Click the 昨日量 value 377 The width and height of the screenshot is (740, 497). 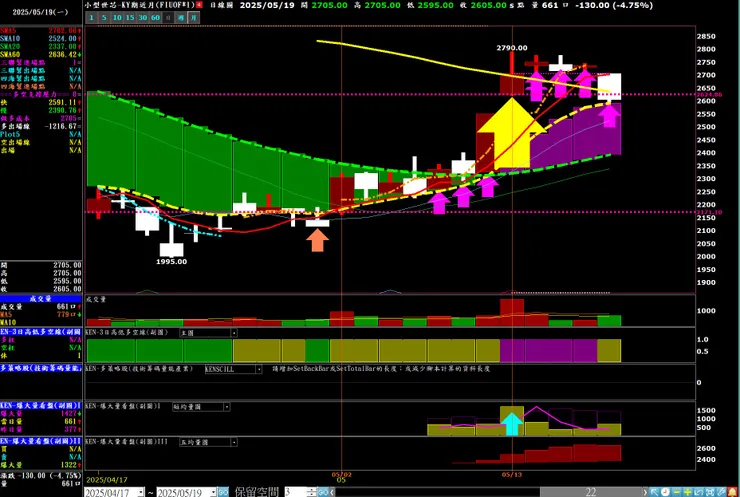click(x=70, y=430)
